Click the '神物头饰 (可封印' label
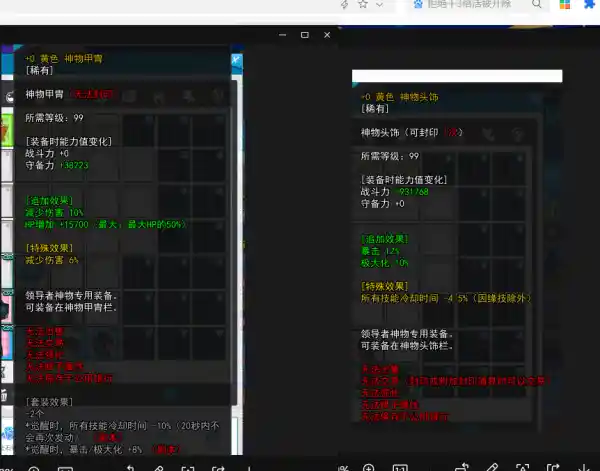600x471 pixels. tap(399, 133)
